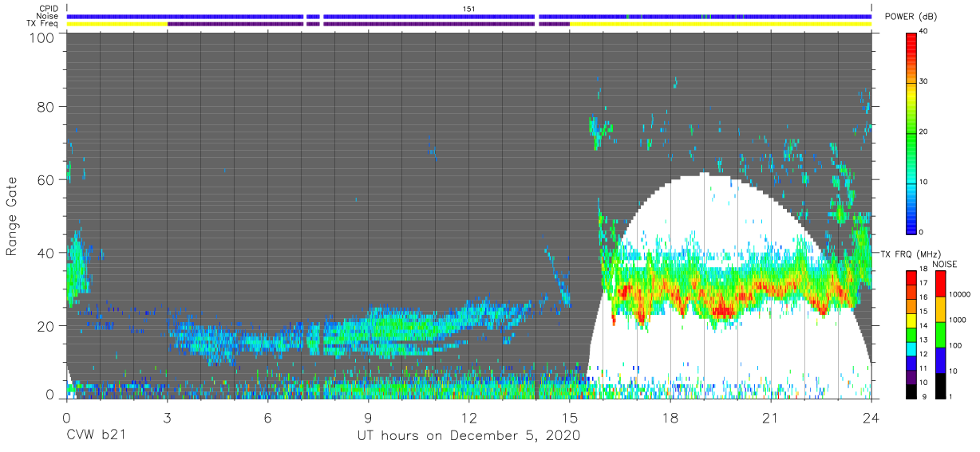Select the green 13–14 MHz TX frequency swatch
The image size is (980, 452).
pos(911,334)
